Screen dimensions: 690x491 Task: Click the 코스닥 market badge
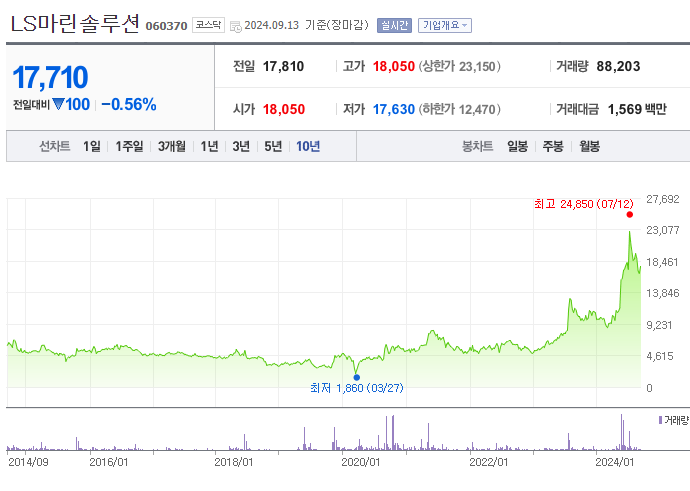tap(208, 25)
